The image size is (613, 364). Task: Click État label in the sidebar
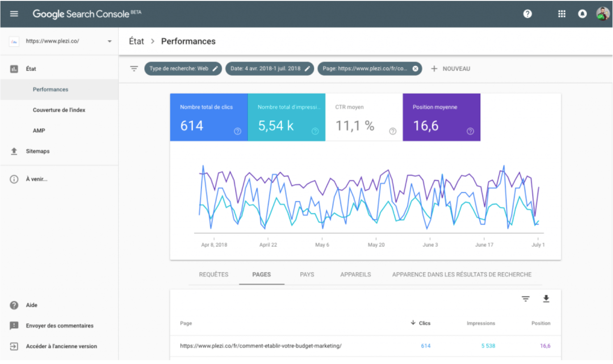click(31, 69)
